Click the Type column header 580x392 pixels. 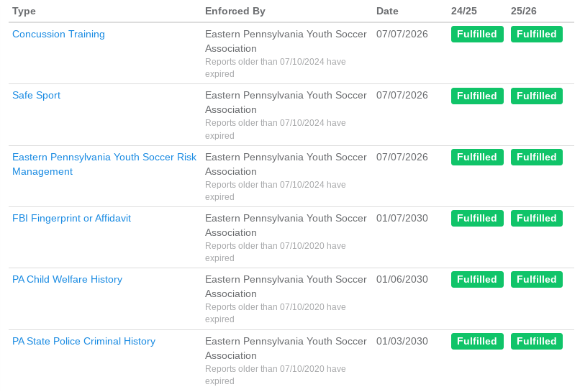click(x=24, y=11)
